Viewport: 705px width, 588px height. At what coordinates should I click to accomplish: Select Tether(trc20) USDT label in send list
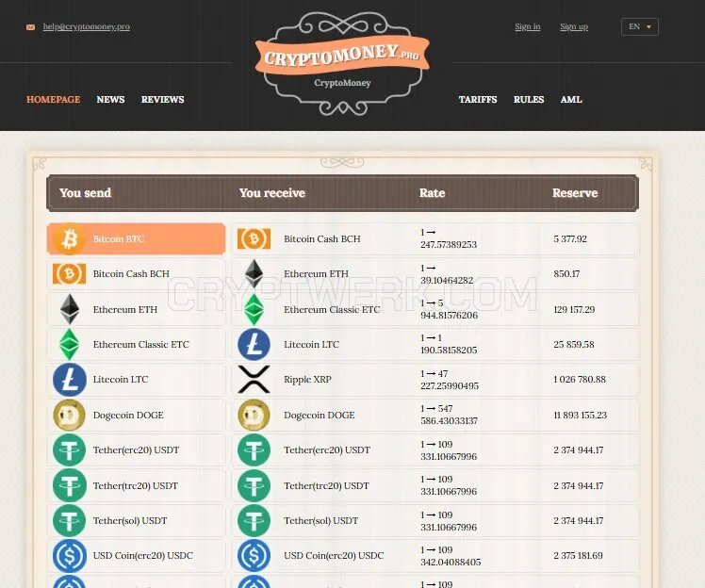tap(136, 485)
